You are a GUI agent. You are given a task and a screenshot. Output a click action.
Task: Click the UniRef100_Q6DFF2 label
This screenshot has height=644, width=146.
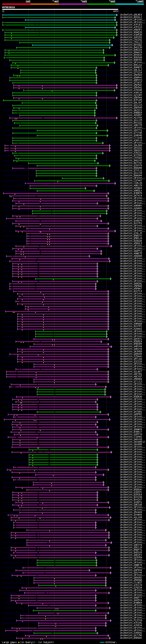click(x=131, y=251)
